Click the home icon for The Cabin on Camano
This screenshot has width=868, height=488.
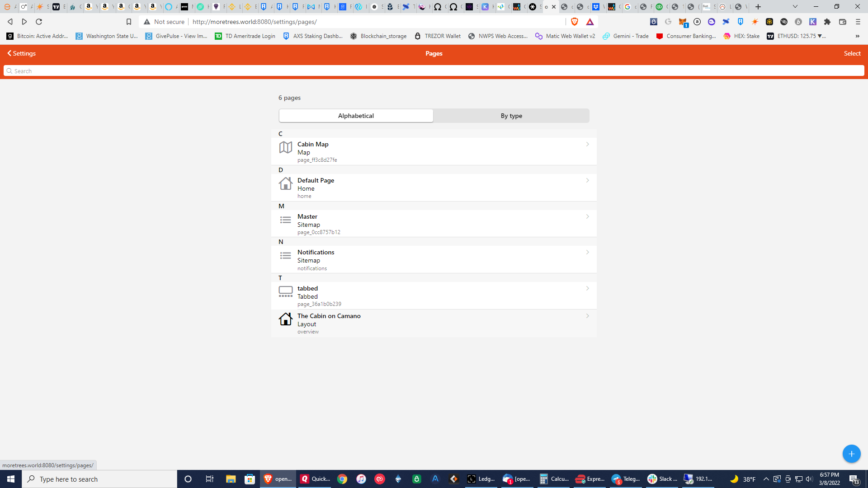[x=286, y=319]
